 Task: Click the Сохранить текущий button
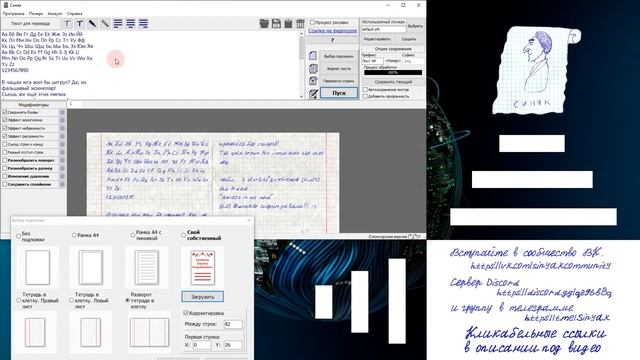point(393,82)
